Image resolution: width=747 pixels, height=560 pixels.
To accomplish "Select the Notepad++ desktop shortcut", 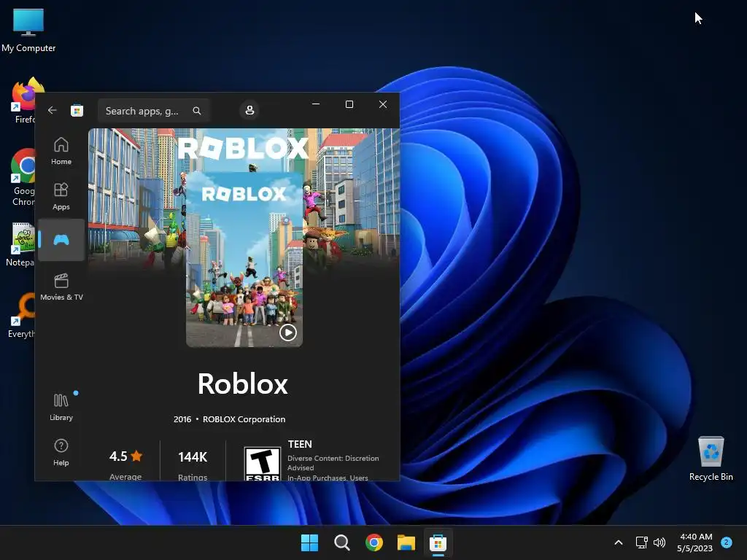I will pyautogui.click(x=21, y=244).
